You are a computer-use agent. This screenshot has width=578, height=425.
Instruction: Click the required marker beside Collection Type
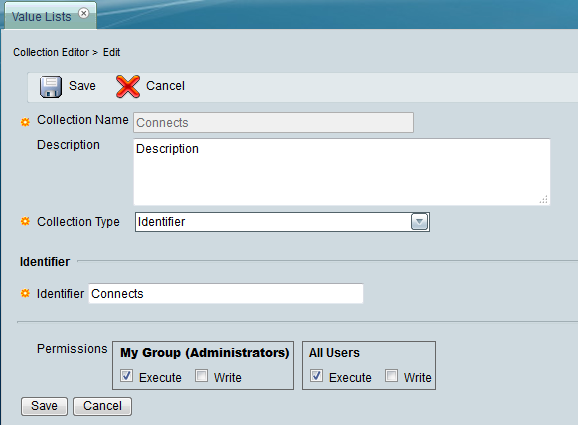[x=25, y=221]
